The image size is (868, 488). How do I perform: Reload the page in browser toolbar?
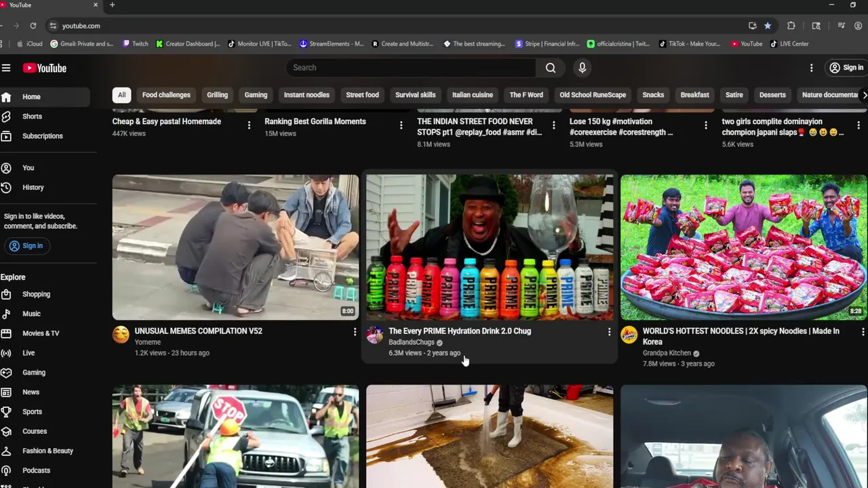click(33, 26)
